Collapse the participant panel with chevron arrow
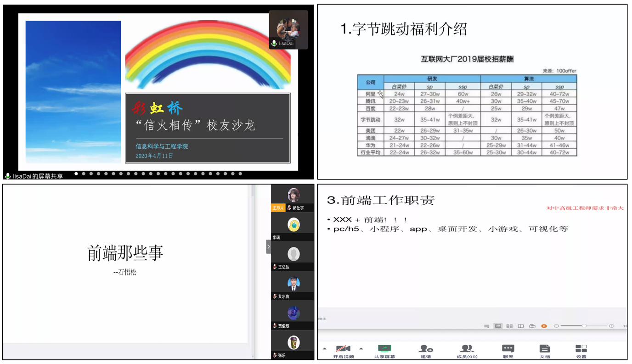This screenshot has width=632, height=364. coord(269,247)
